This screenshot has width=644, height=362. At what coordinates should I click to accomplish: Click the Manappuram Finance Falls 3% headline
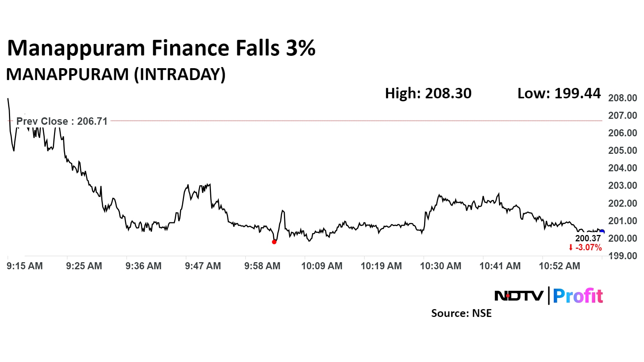pyautogui.click(x=161, y=48)
